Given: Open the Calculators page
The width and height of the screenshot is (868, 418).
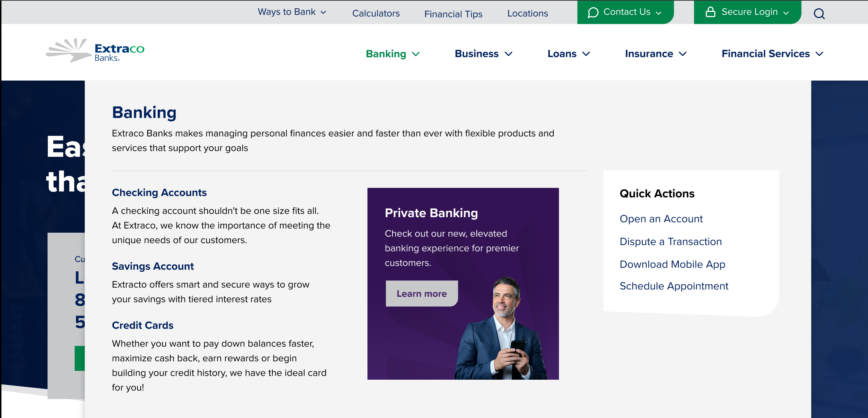Looking at the screenshot, I should [376, 13].
